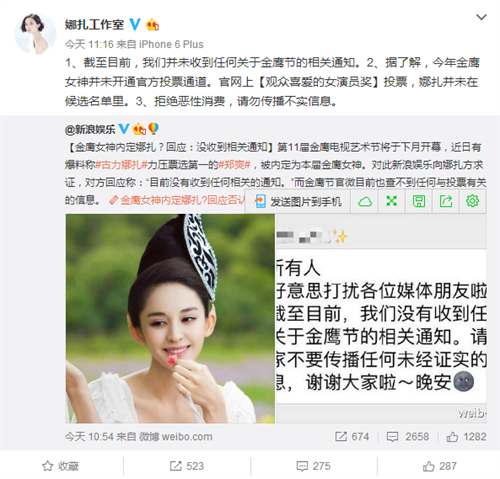
Task: Click the share export icon in image toolbar
Action: pyautogui.click(x=446, y=201)
